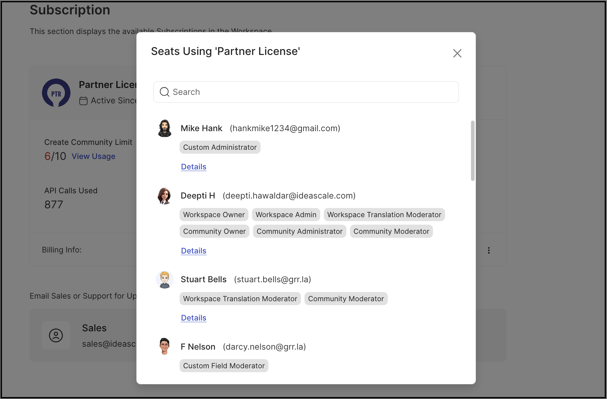
Task: Click the API Calls Used value 877
Action: tap(53, 204)
